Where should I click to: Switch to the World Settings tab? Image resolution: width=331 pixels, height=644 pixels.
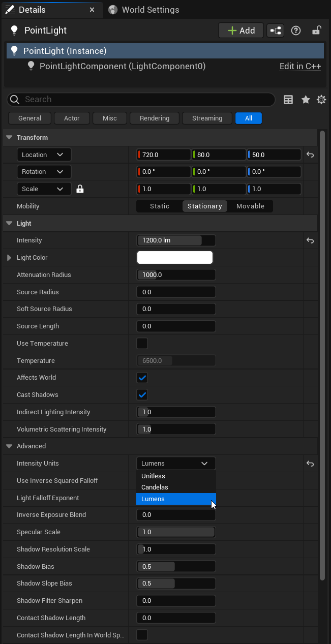click(x=144, y=10)
